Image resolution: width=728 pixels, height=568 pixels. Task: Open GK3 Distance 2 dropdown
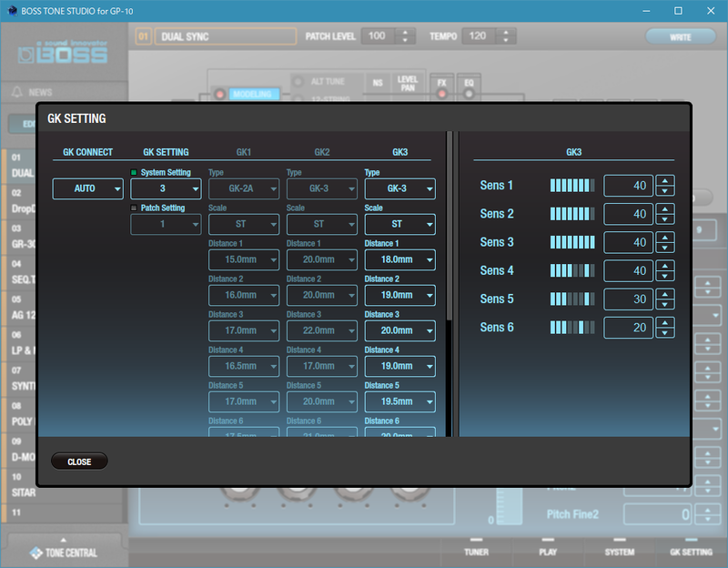pos(399,295)
